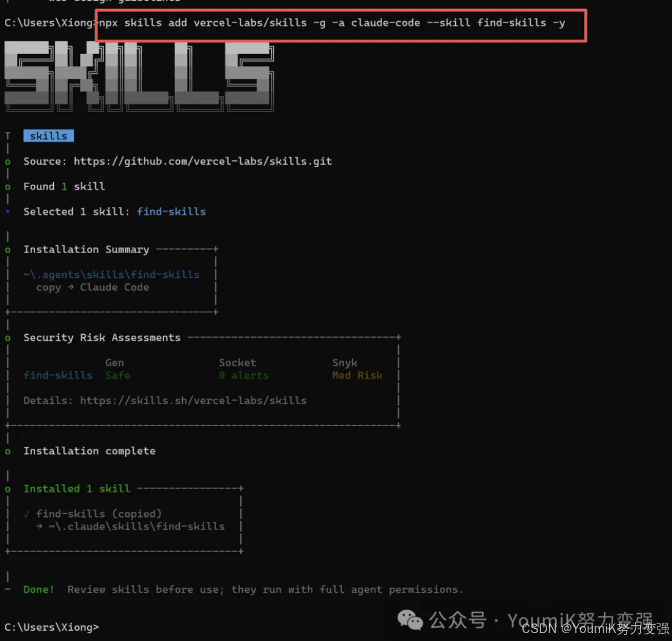Screen dimensions: 672x641
Task: Click the '~\.claude\skills\find-skills' destination path
Action: point(136,527)
